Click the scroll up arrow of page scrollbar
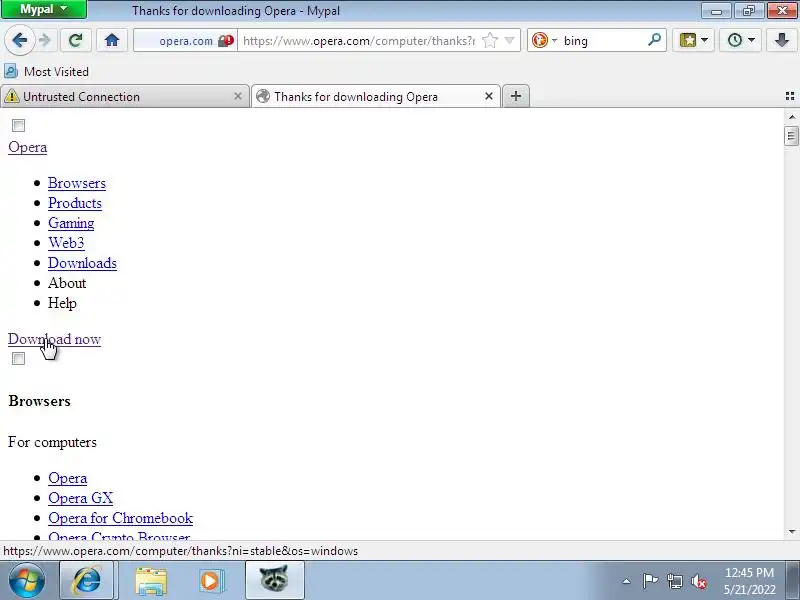 point(792,117)
